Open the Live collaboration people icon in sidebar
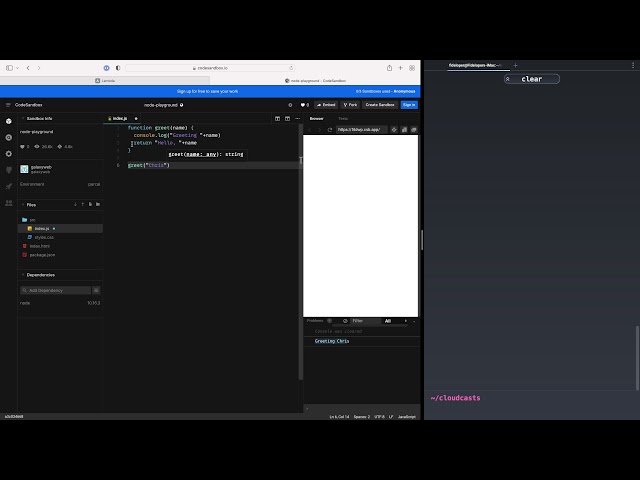Viewport: 640px width, 480px height. pyautogui.click(x=9, y=203)
